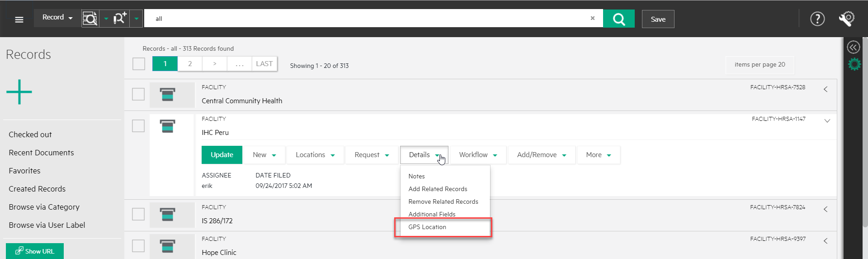Viewport: 868px width, 259px height.
Task: Open Created Records in the sidebar
Action: (37, 189)
